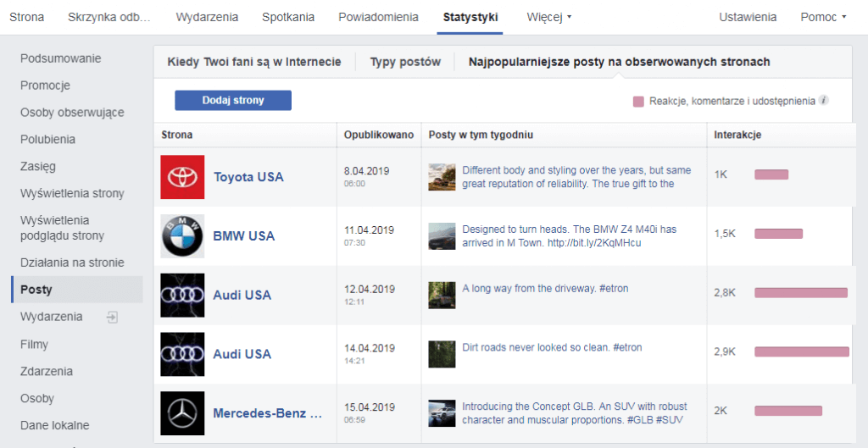Go to the Strona top tab
This screenshot has height=448, width=868.
point(26,17)
